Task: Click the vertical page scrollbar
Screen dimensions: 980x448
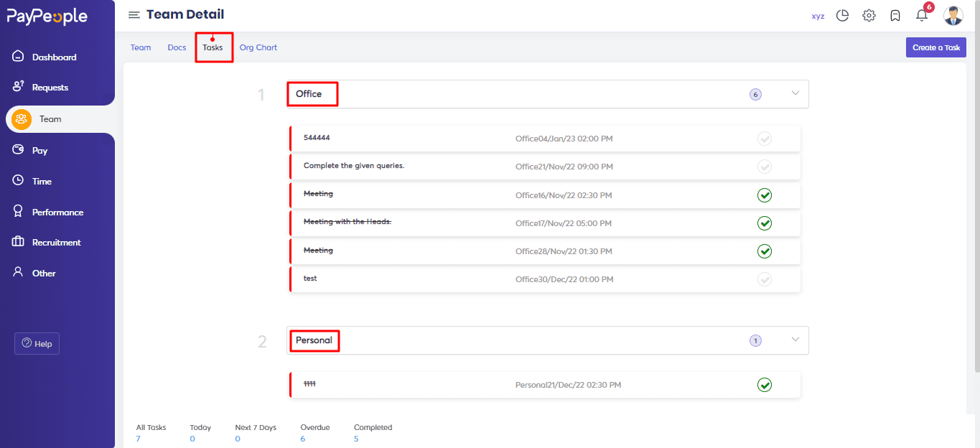Action: [976, 187]
